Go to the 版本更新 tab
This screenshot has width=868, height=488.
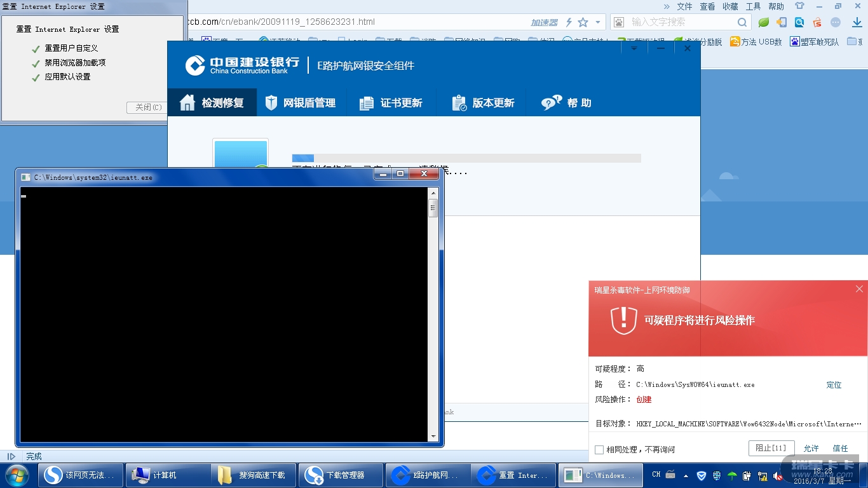tap(482, 103)
